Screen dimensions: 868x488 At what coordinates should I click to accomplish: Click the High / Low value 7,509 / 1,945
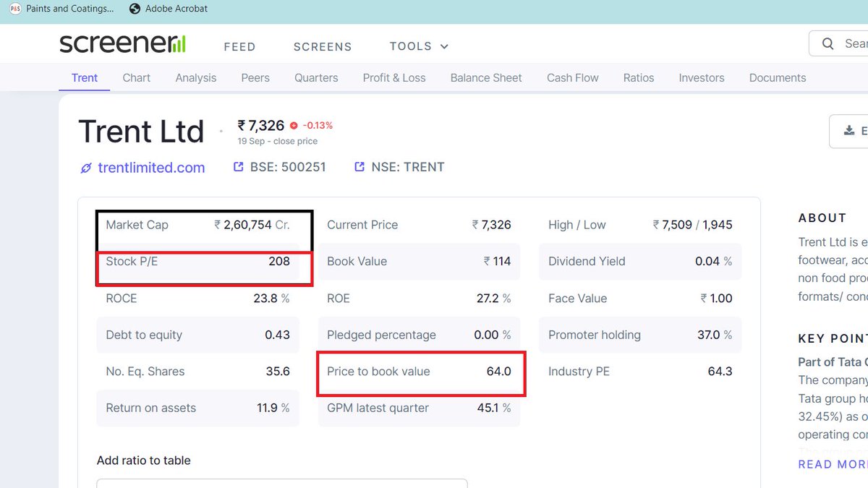click(692, 225)
